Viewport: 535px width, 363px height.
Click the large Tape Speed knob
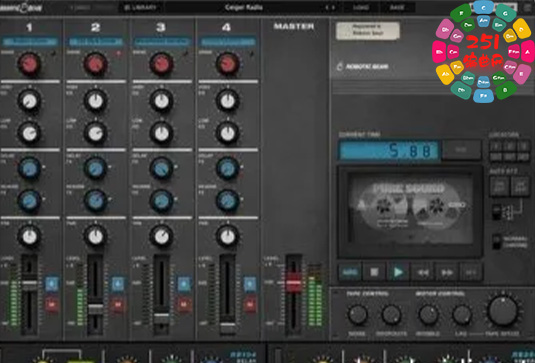(x=503, y=311)
